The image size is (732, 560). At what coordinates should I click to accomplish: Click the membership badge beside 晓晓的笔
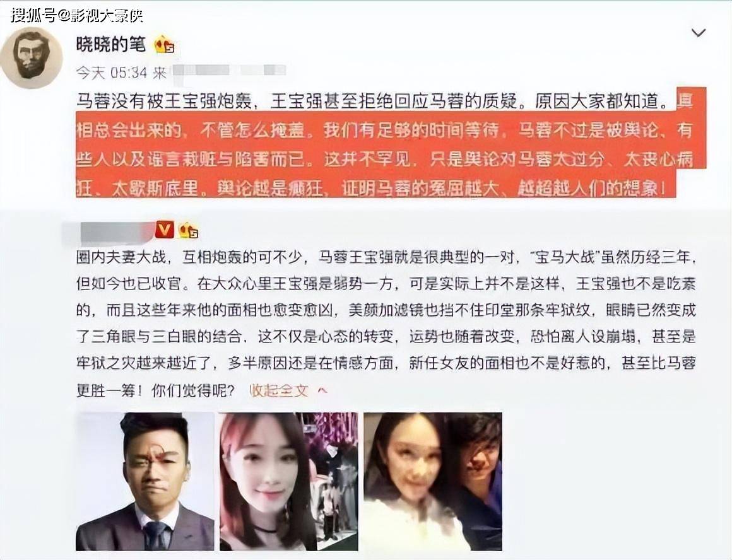tap(165, 45)
